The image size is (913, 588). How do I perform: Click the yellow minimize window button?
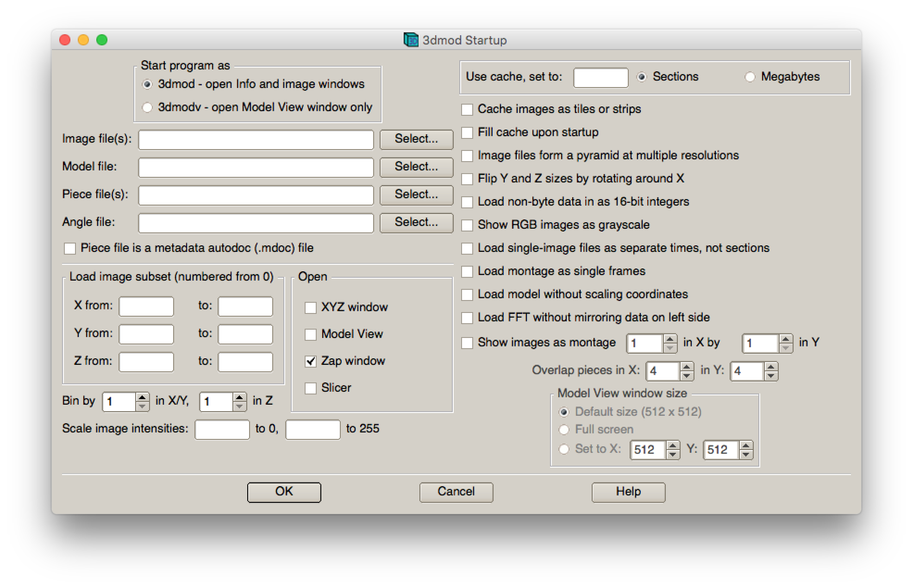coord(83,40)
